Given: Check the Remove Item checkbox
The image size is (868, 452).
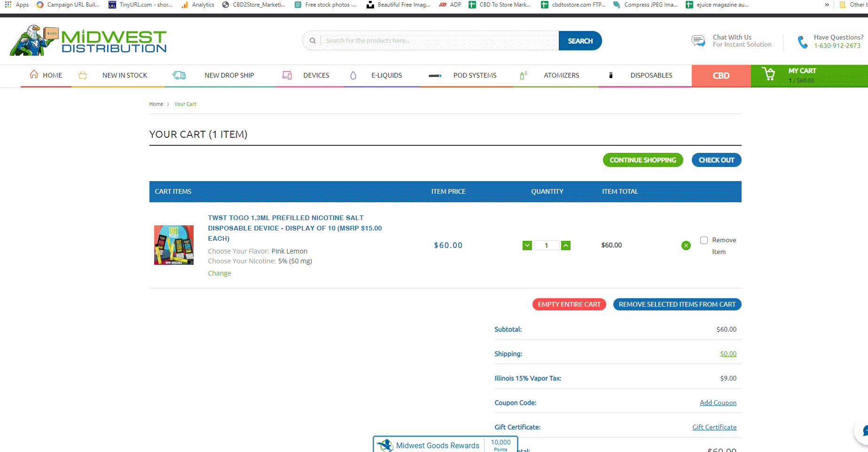Looking at the screenshot, I should pyautogui.click(x=704, y=240).
